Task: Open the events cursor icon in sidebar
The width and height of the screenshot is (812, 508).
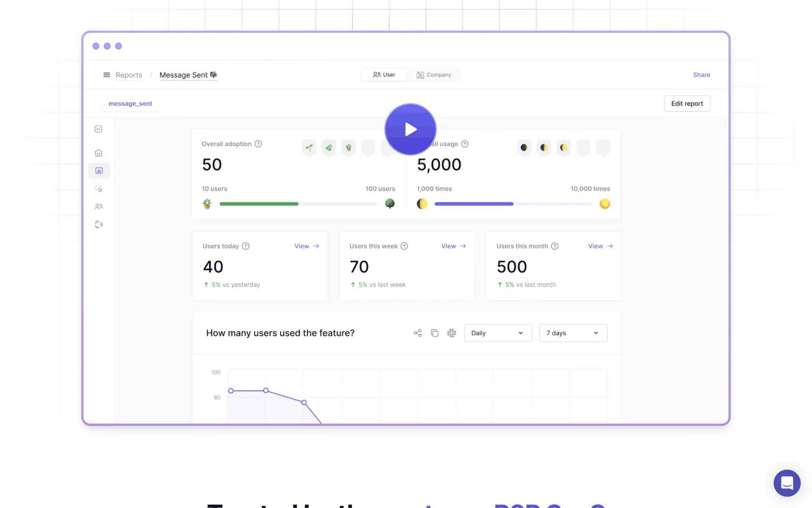Action: pyautogui.click(x=99, y=189)
